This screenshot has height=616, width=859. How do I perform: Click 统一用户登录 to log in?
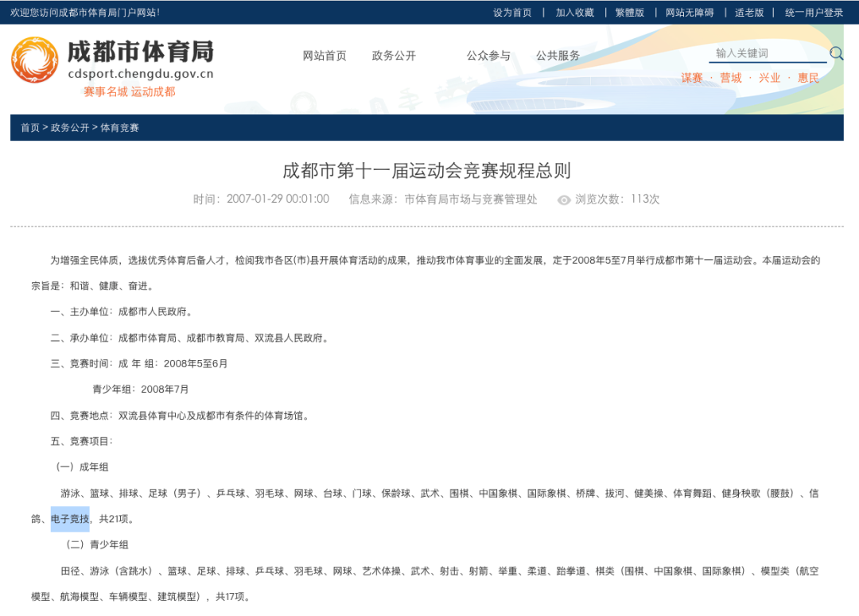pos(814,13)
